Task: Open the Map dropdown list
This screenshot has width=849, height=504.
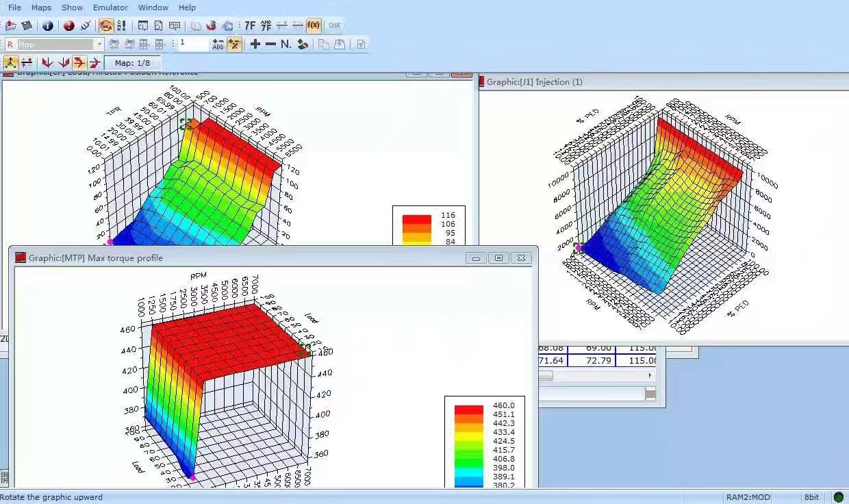Action: pos(99,45)
